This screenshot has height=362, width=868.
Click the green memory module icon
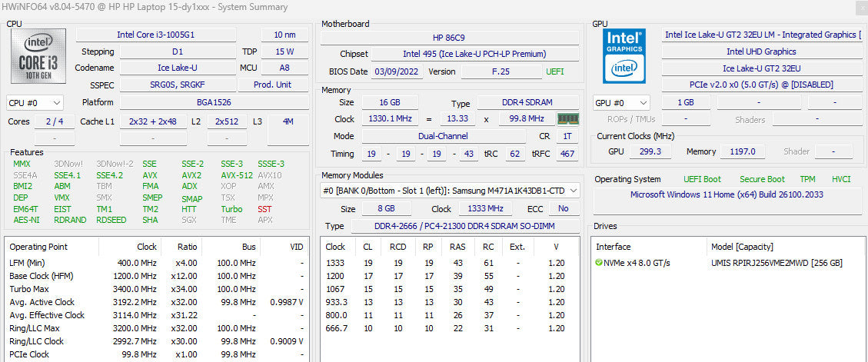[567, 118]
